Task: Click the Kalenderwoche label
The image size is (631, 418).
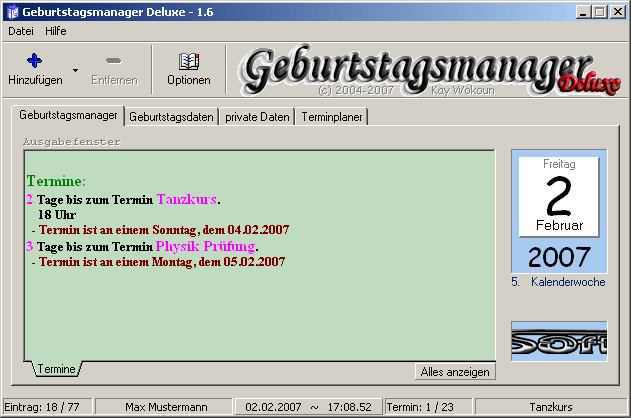Action: tap(567, 282)
